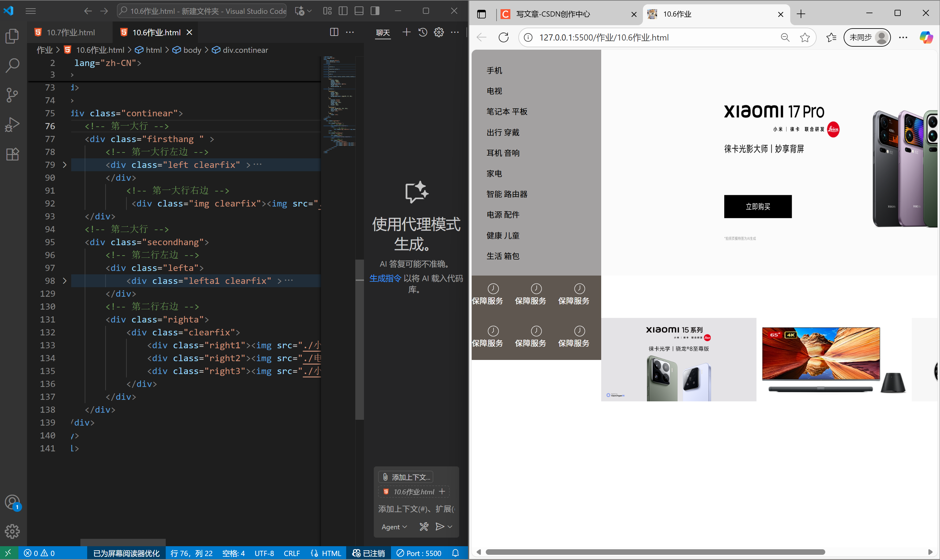Image resolution: width=940 pixels, height=560 pixels.
Task: Expand folded line 79 left clearfix div
Action: point(64,165)
